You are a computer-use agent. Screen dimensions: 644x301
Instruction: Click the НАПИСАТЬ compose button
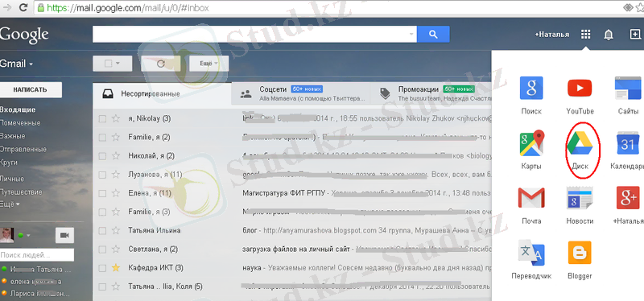click(31, 90)
